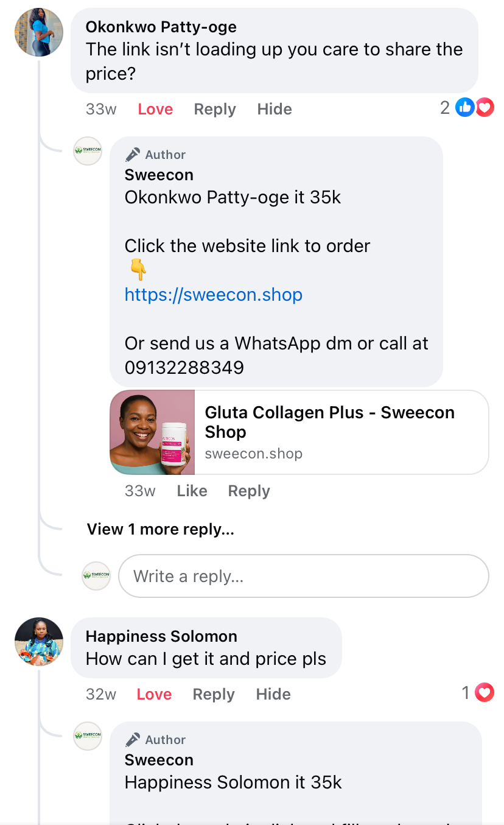Hide Happiness Solomon's comment
Viewport: 504px width, 825px height.
(x=273, y=693)
